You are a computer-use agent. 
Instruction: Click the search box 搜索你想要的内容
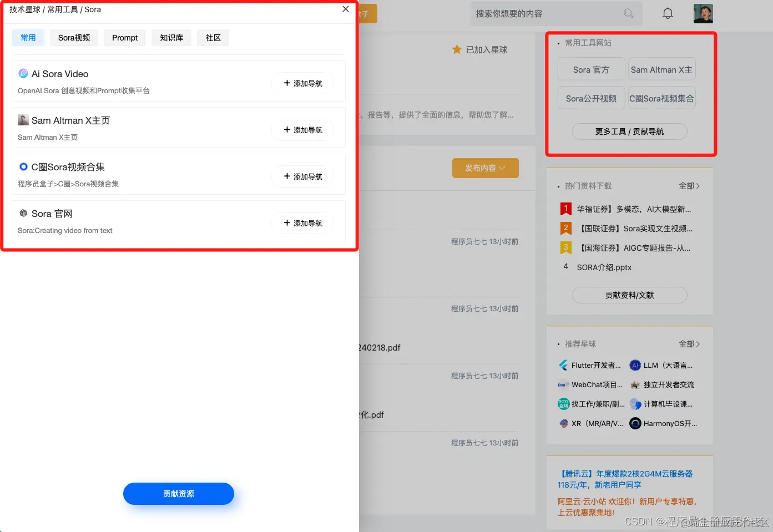[555, 13]
